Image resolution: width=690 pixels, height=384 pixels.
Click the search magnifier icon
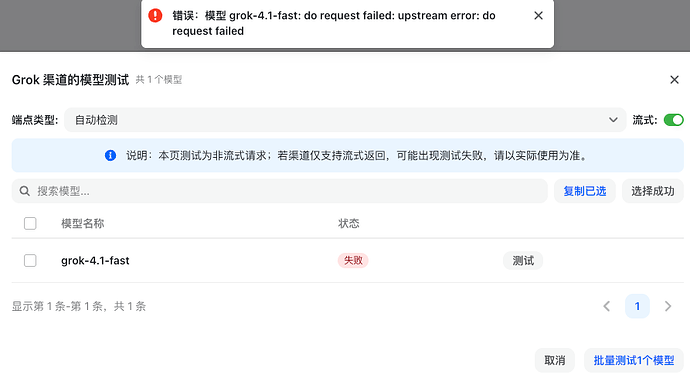(25, 191)
